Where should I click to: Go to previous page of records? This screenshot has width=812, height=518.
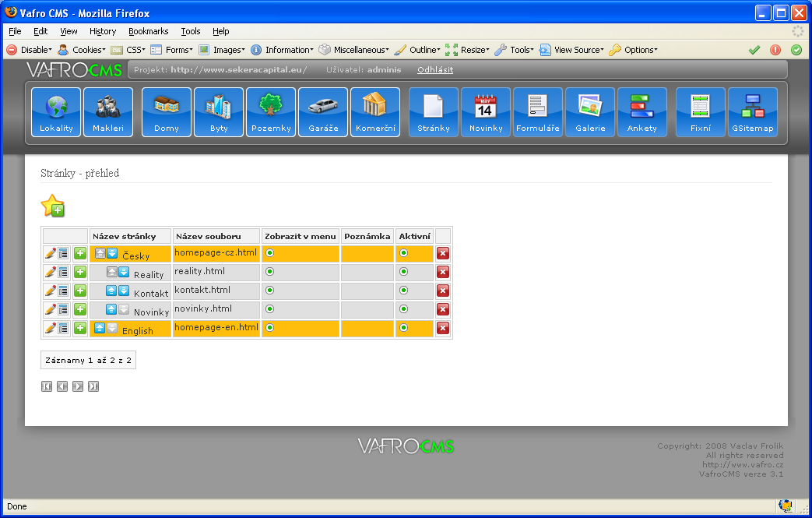pos(62,386)
